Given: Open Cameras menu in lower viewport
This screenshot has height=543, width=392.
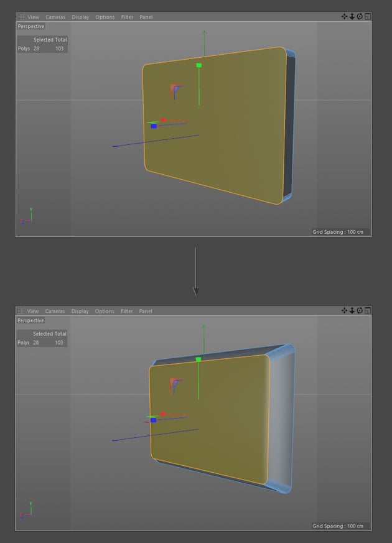Looking at the screenshot, I should (x=55, y=311).
